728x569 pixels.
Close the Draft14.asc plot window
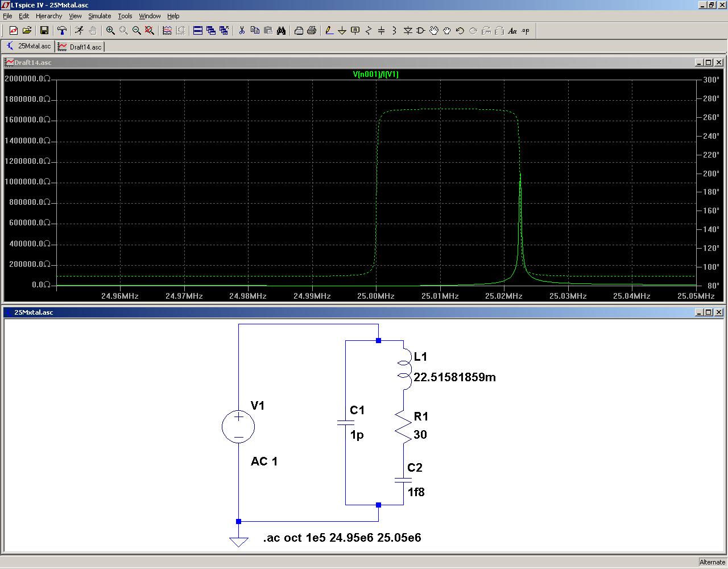tap(719, 62)
